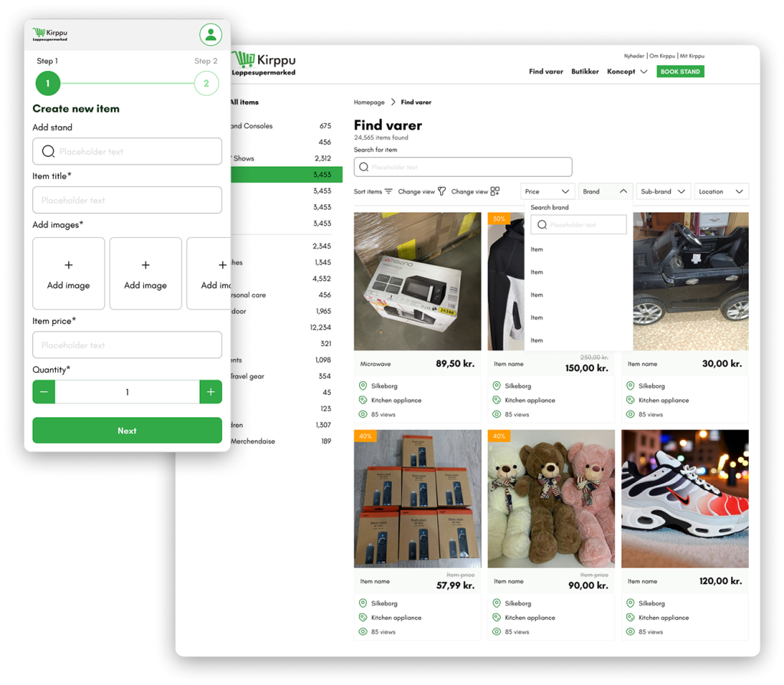Increase quantity with the plus button

[211, 392]
